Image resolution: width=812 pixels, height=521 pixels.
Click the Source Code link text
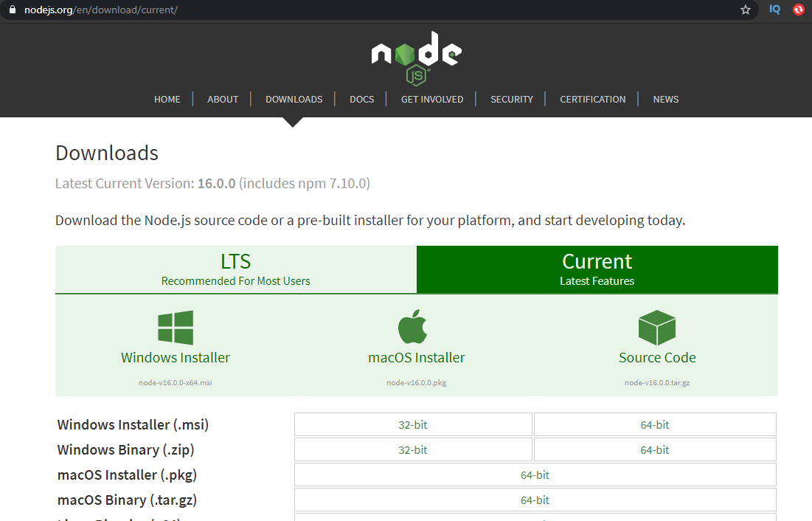click(x=657, y=358)
